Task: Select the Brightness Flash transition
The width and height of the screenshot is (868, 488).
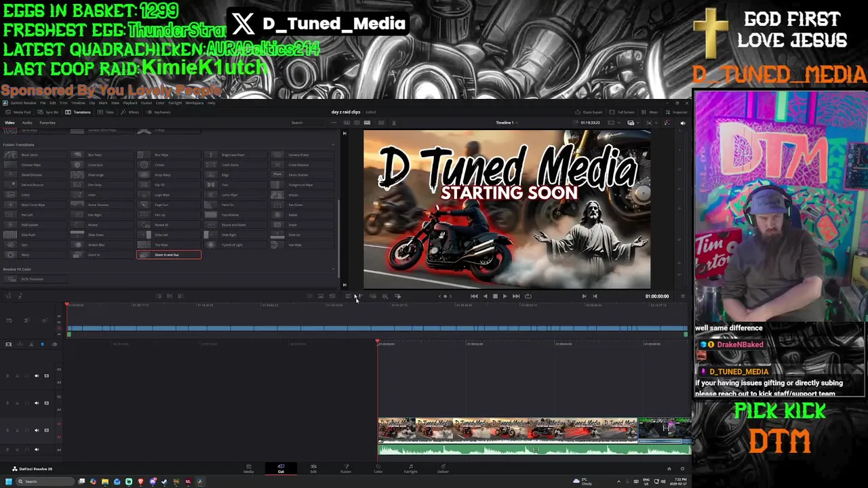Action: [x=235, y=155]
